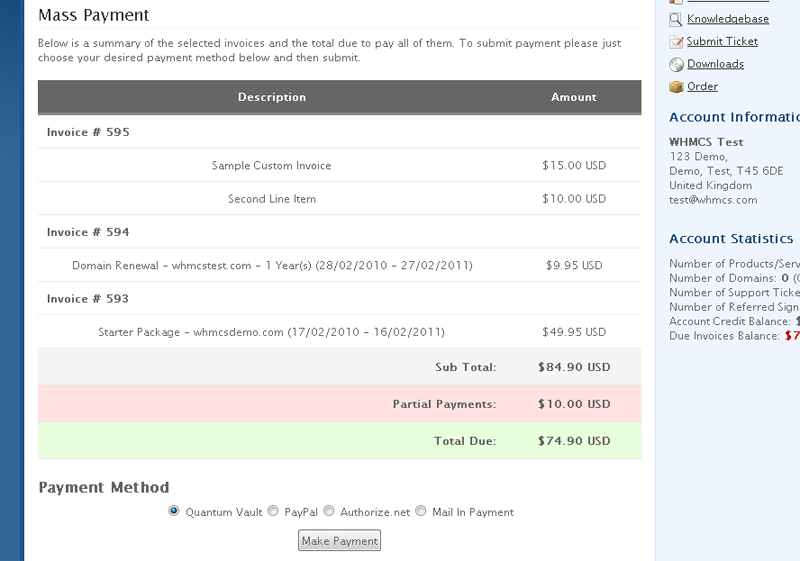Click the Partial Payments row

[x=339, y=404]
